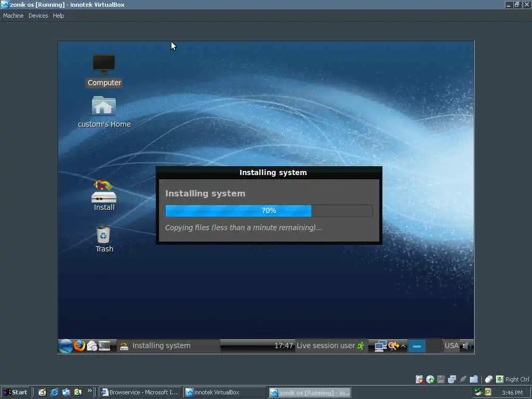Image resolution: width=532 pixels, height=399 pixels.
Task: Open the terminal launcher in the guest panel
Action: pyautogui.click(x=104, y=345)
